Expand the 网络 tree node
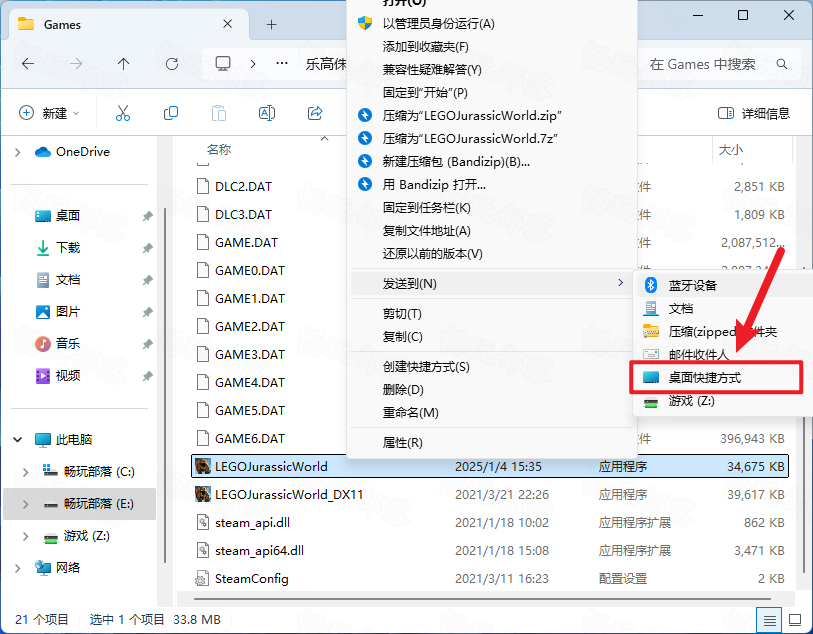This screenshot has height=634, width=813. (x=18, y=568)
